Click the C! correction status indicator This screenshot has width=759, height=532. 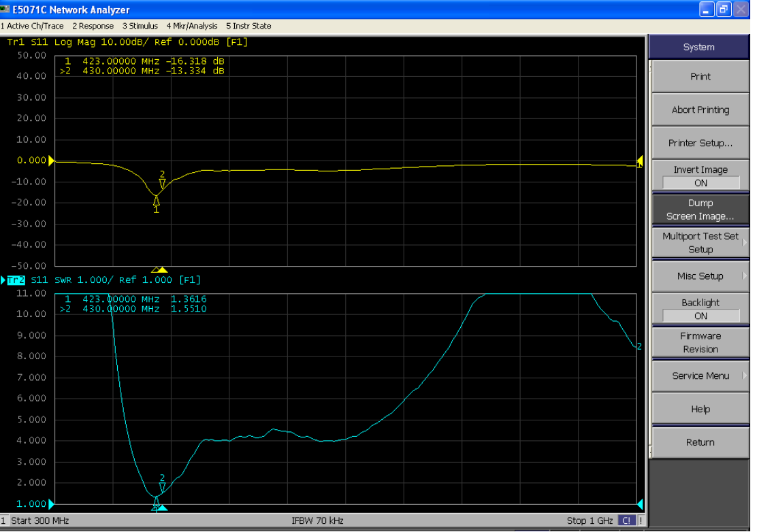626,521
